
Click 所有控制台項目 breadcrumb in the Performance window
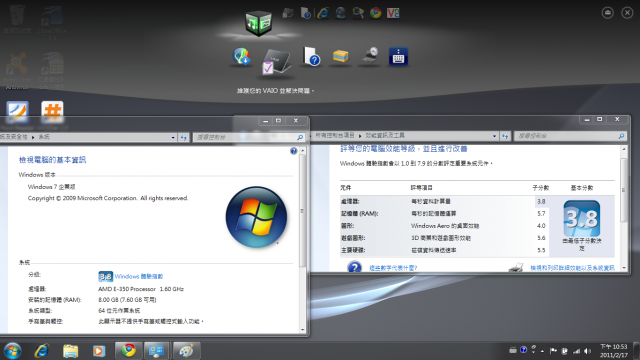(x=335, y=136)
